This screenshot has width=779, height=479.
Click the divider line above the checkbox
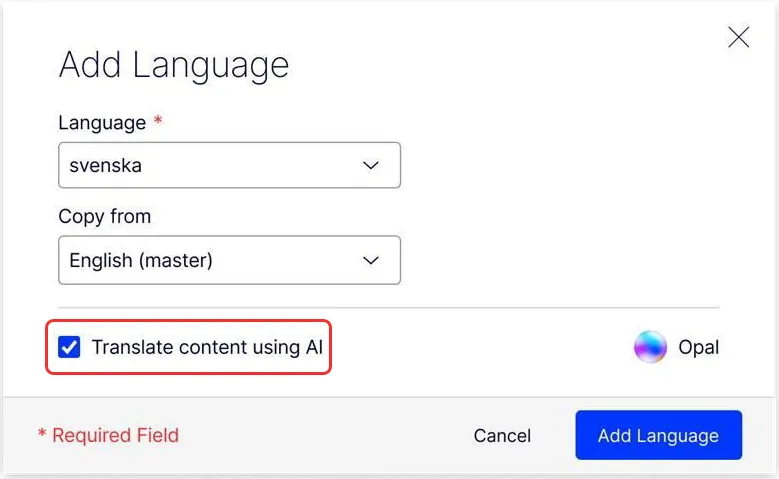click(x=389, y=308)
